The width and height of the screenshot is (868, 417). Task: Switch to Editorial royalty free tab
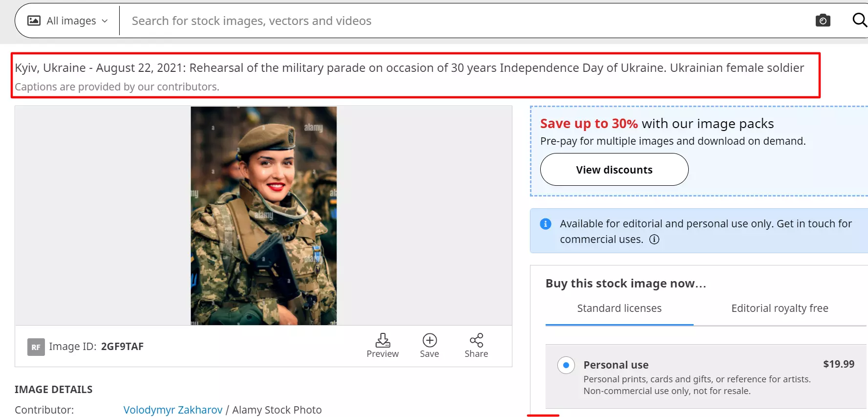click(779, 308)
